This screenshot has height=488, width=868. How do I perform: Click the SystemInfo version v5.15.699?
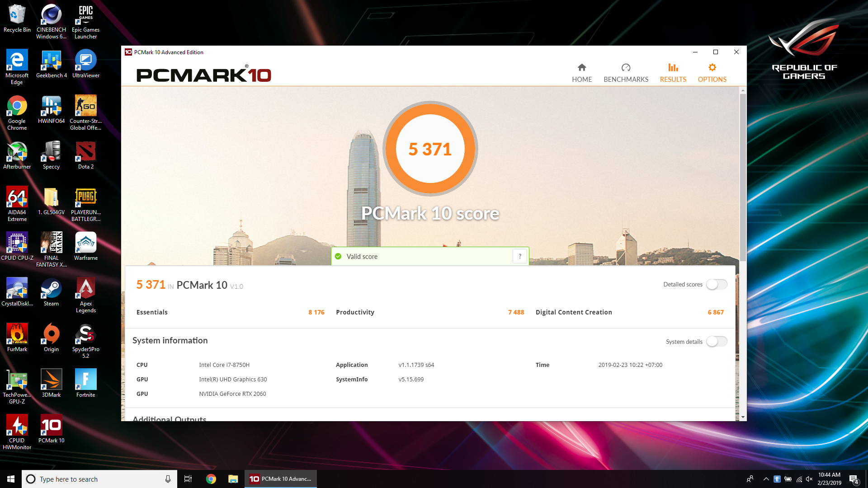click(411, 379)
